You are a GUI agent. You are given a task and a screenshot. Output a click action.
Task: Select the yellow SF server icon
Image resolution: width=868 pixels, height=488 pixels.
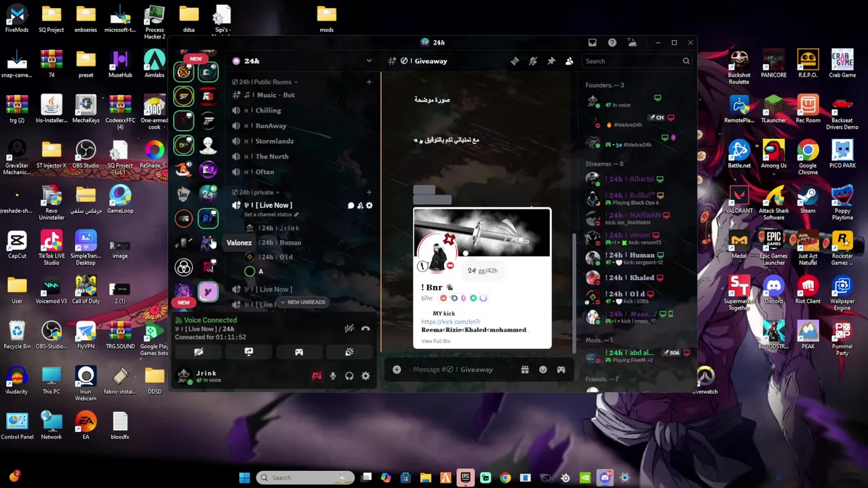click(184, 96)
